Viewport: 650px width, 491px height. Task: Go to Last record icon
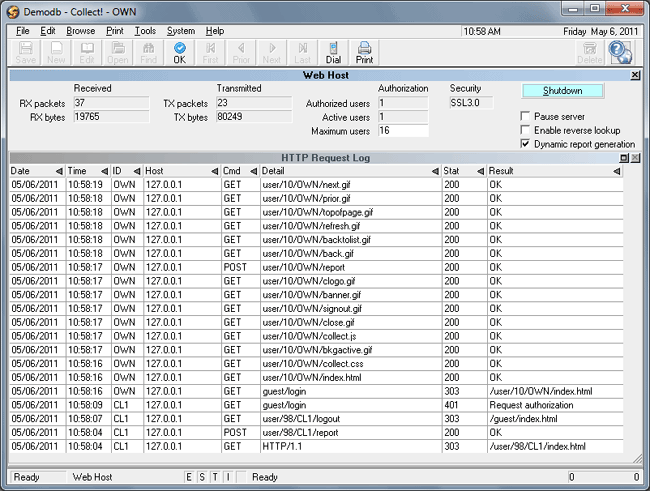(302, 53)
